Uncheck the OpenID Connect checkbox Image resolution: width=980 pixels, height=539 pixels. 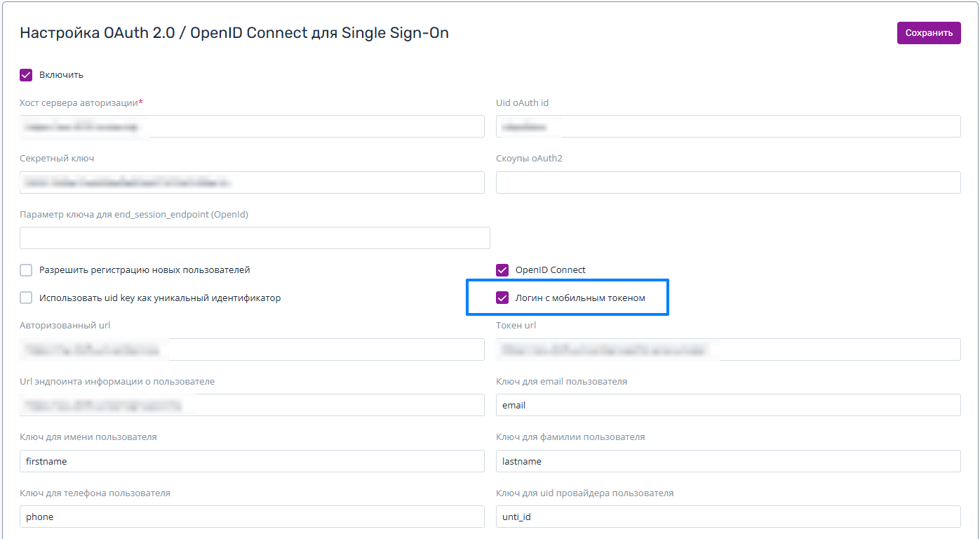(502, 270)
